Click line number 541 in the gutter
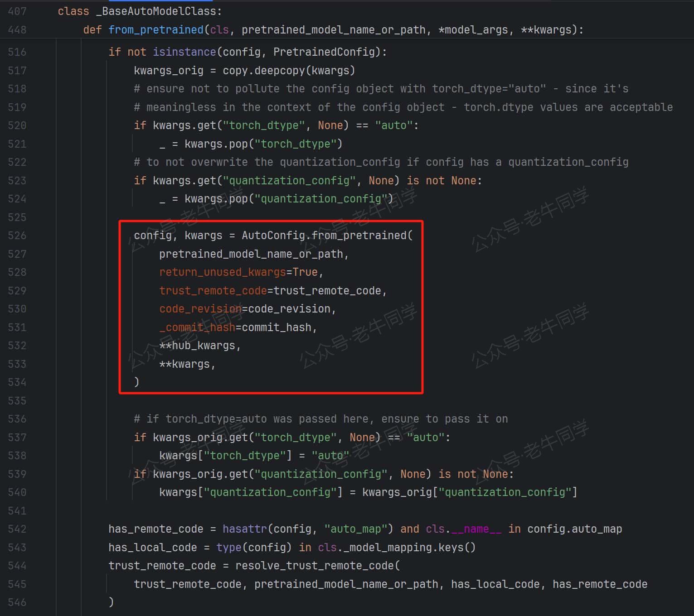 [x=17, y=511]
